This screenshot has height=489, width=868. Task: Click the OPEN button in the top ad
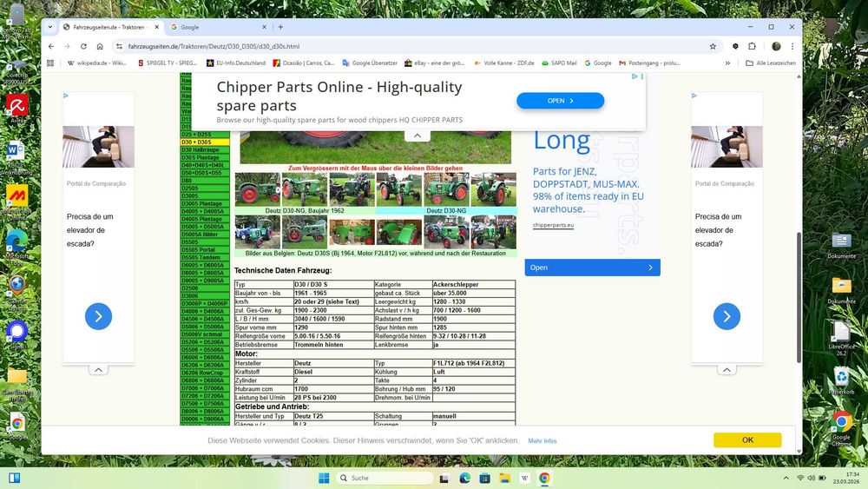[x=560, y=101]
